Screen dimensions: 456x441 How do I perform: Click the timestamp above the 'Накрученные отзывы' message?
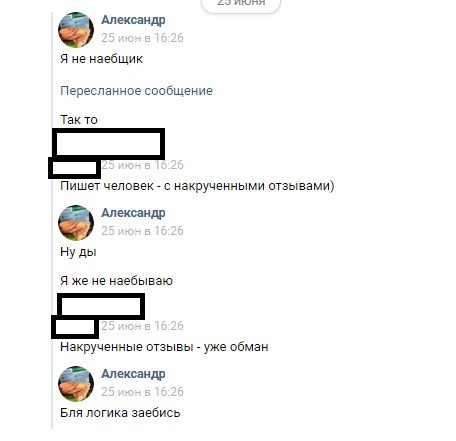click(142, 326)
